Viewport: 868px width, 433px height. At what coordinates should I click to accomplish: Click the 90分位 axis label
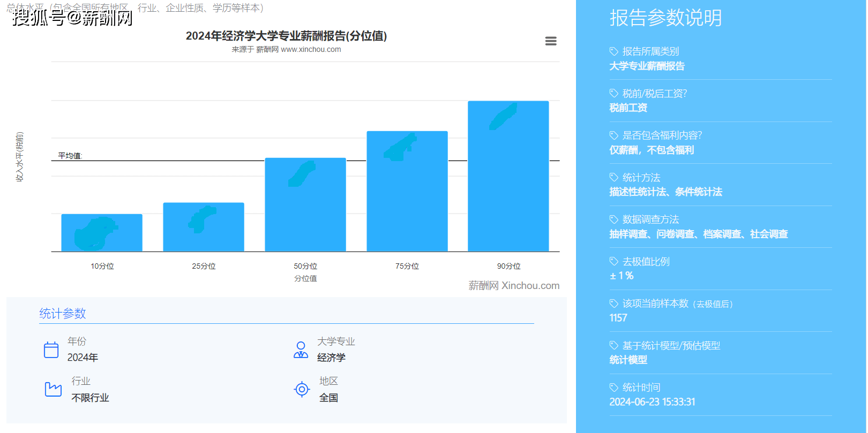(508, 266)
